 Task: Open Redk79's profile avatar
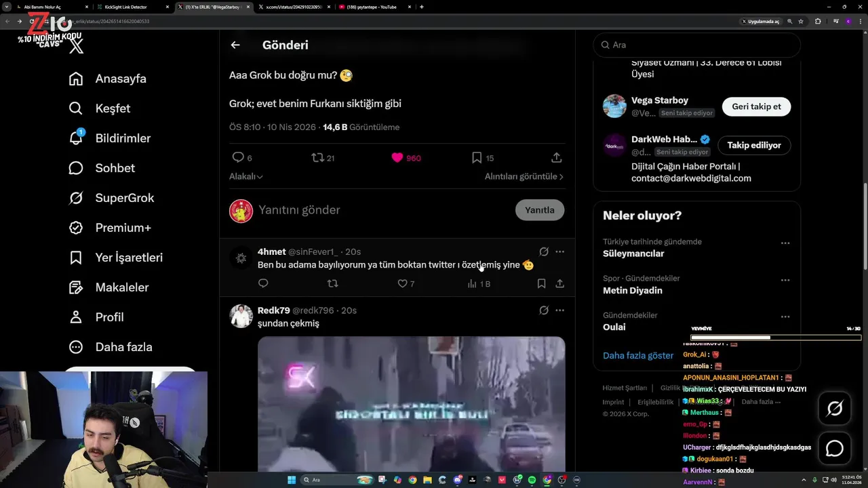[x=241, y=316]
